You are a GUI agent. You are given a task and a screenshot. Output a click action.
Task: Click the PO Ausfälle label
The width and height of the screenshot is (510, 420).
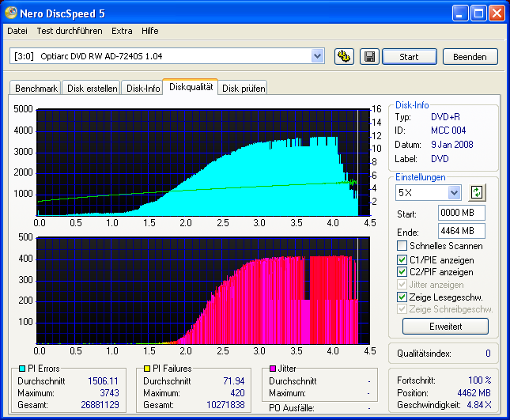292,408
